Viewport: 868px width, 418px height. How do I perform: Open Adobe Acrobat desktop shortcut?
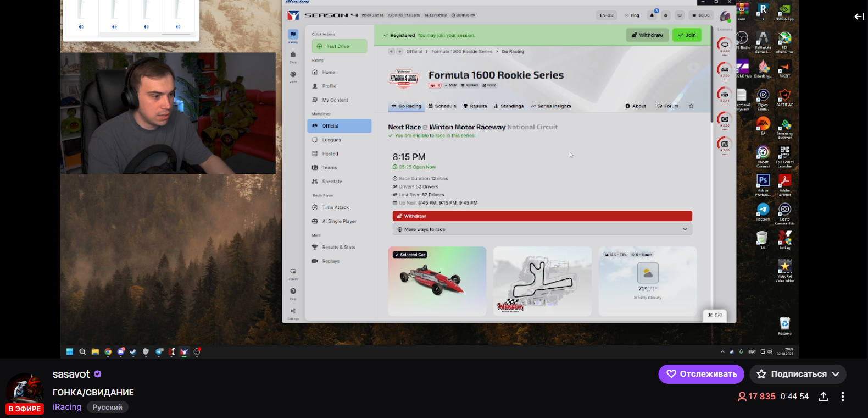[x=785, y=184]
